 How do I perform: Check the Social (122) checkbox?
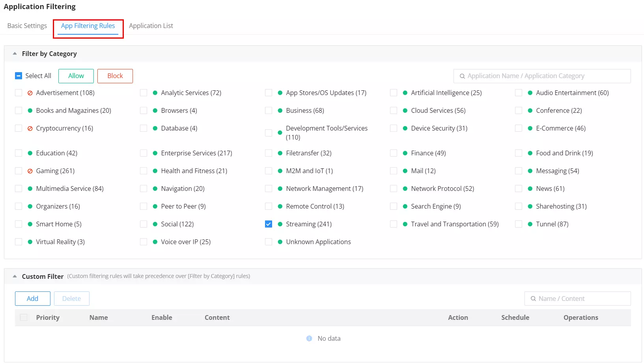point(144,224)
